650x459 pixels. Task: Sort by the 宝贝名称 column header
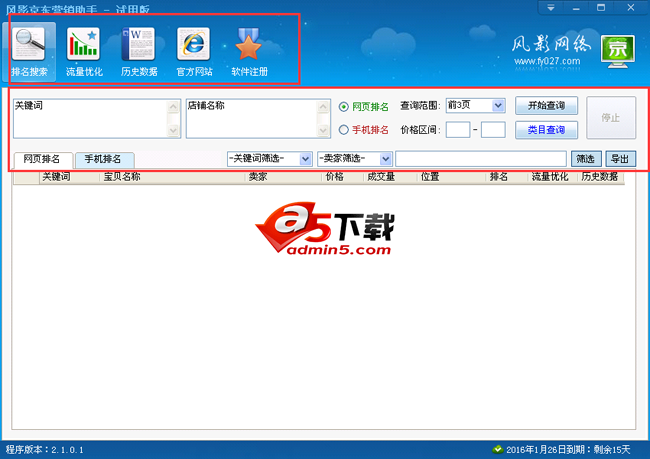[x=172, y=177]
